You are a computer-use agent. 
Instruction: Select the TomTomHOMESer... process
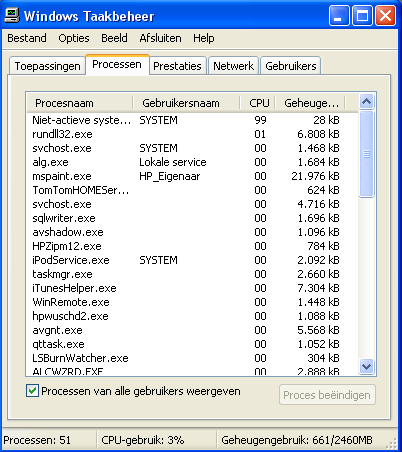[192, 190]
